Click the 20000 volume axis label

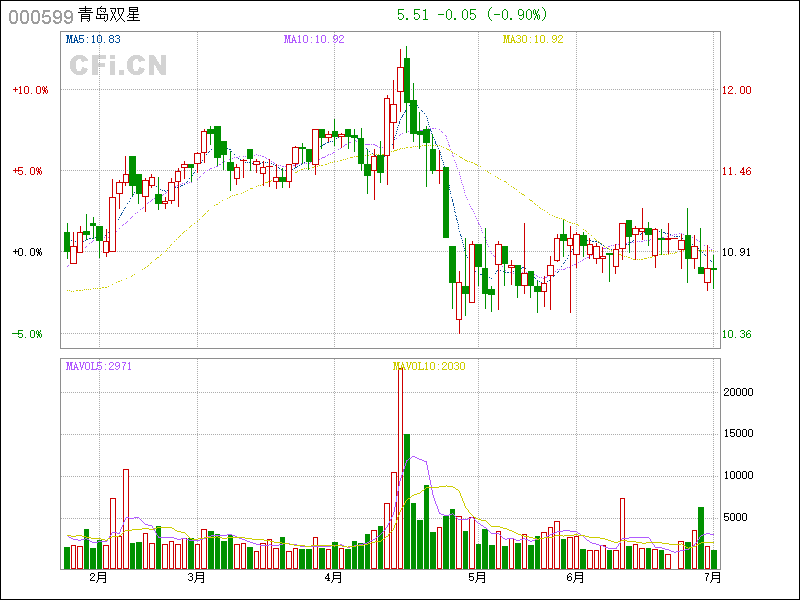(738, 392)
